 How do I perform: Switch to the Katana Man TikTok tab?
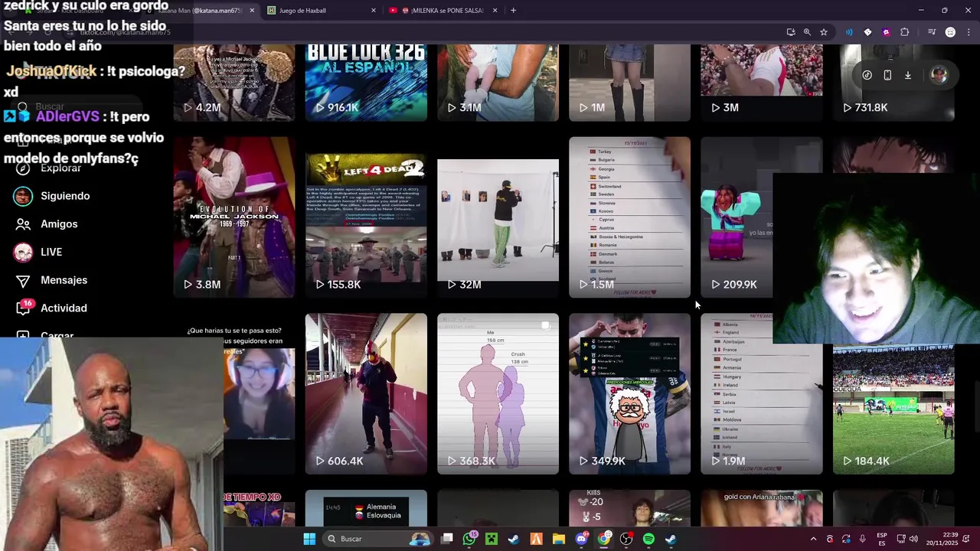pyautogui.click(x=201, y=11)
